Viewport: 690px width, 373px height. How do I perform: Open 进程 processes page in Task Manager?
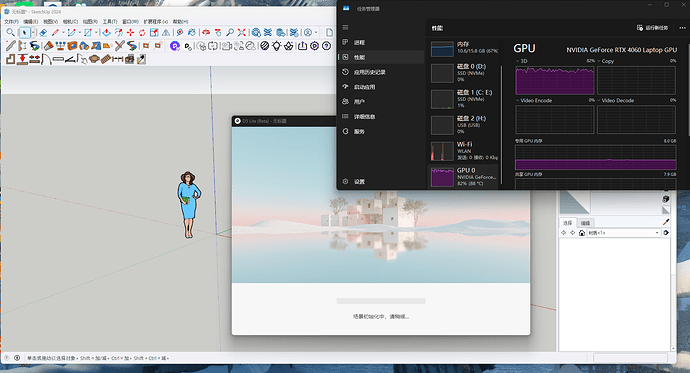(381, 42)
